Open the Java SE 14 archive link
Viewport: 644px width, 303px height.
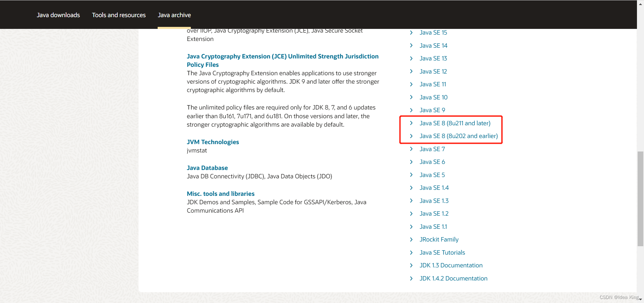[433, 46]
